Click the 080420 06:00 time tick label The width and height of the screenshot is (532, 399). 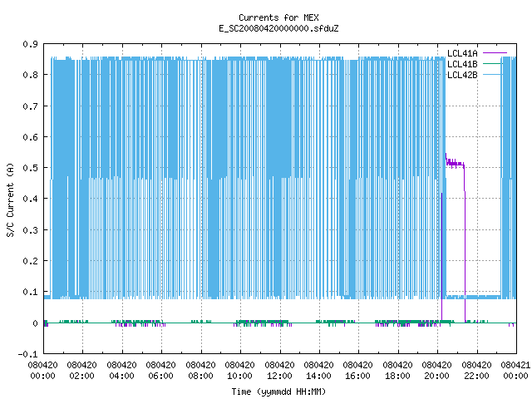pyautogui.click(x=160, y=371)
